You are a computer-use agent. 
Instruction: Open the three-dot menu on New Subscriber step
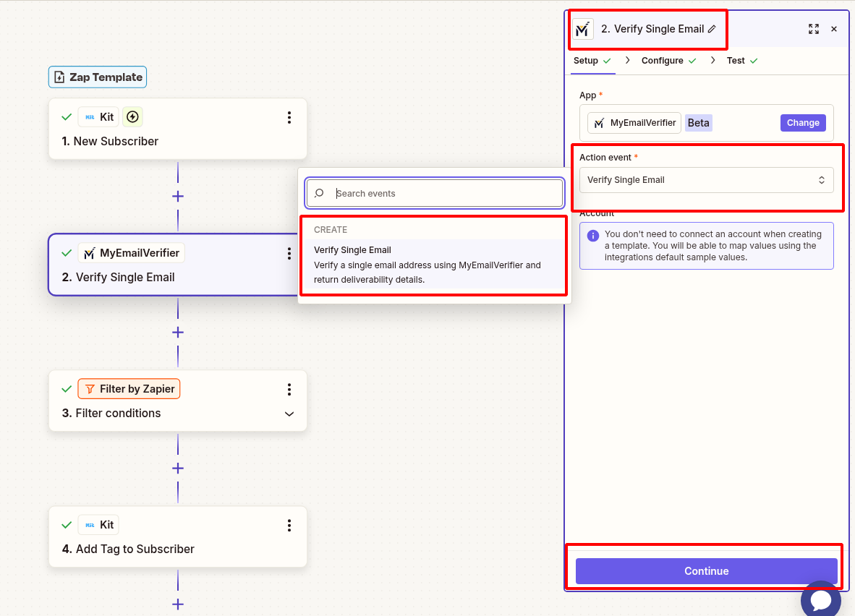coord(289,117)
